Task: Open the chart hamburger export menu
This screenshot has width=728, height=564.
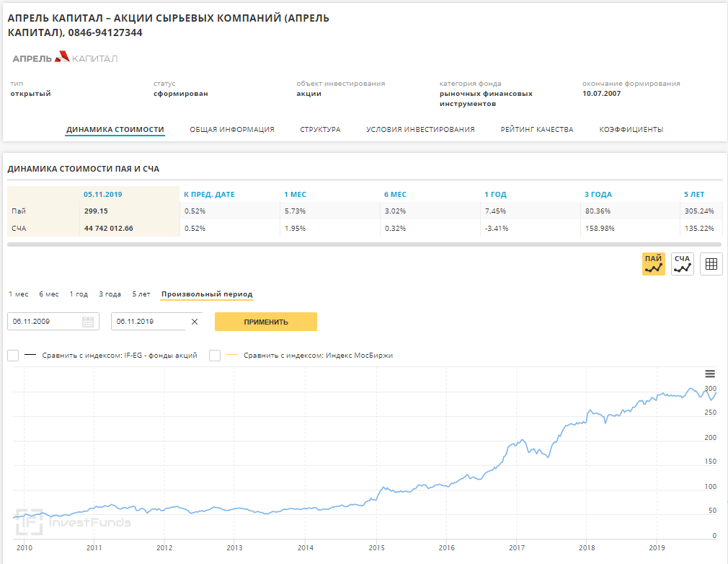Action: (x=710, y=374)
